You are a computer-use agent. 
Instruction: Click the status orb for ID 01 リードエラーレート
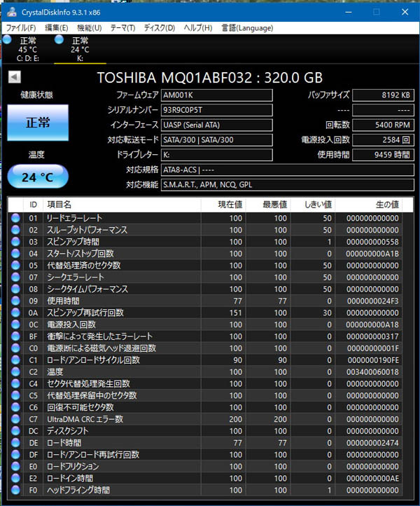(15, 218)
